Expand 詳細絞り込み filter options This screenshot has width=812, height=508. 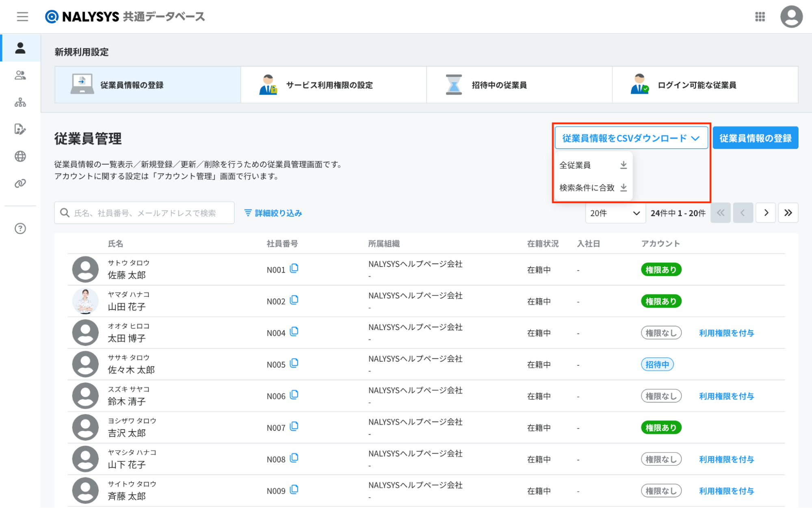click(x=273, y=213)
